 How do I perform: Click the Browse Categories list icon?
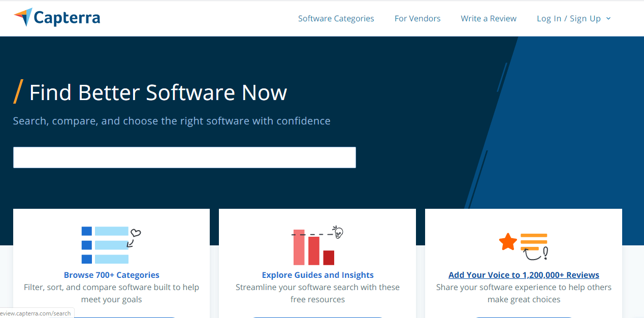tap(111, 245)
